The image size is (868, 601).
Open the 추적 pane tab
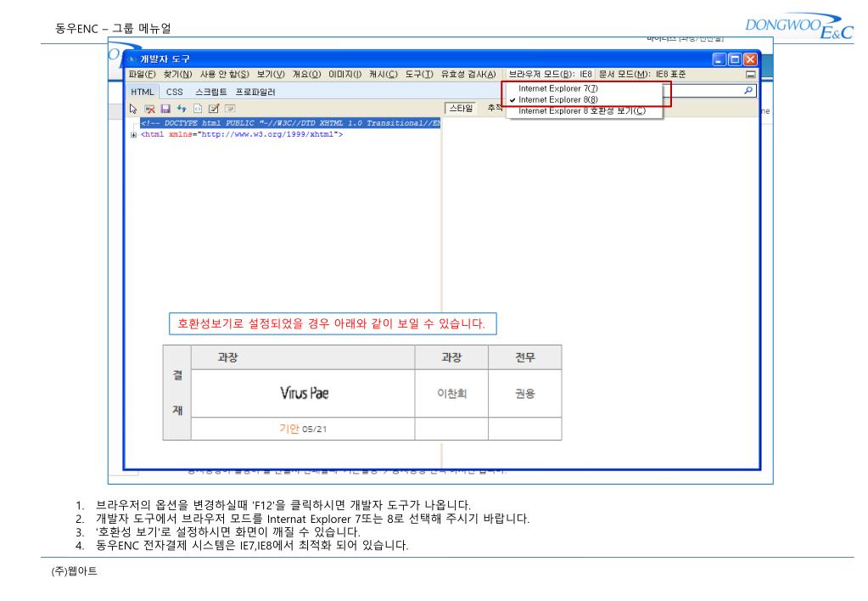click(x=495, y=108)
